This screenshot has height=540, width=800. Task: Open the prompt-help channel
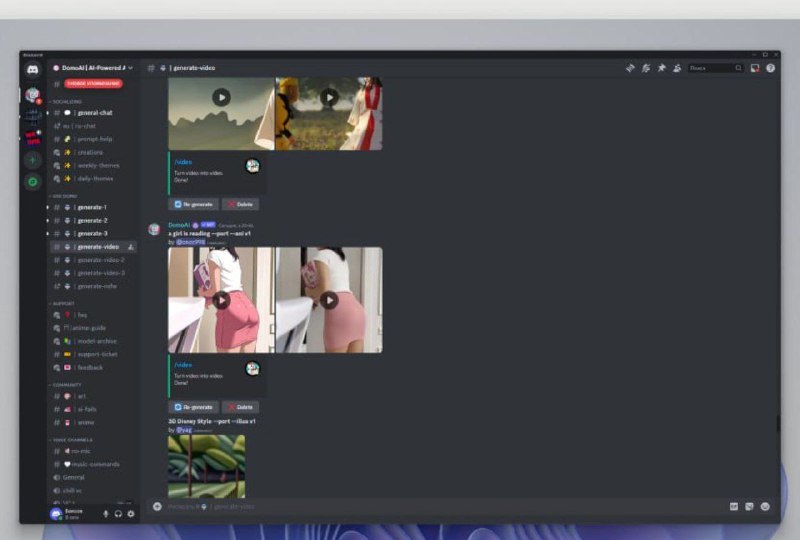[x=93, y=139]
